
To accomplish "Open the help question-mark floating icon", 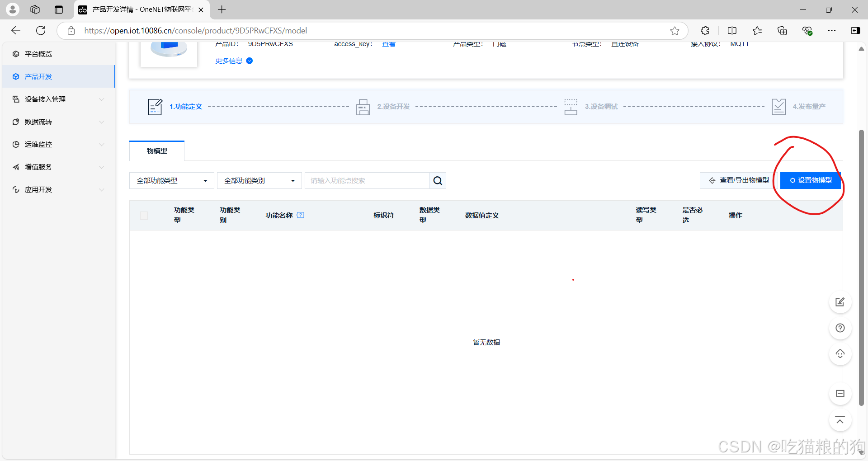I will 840,328.
